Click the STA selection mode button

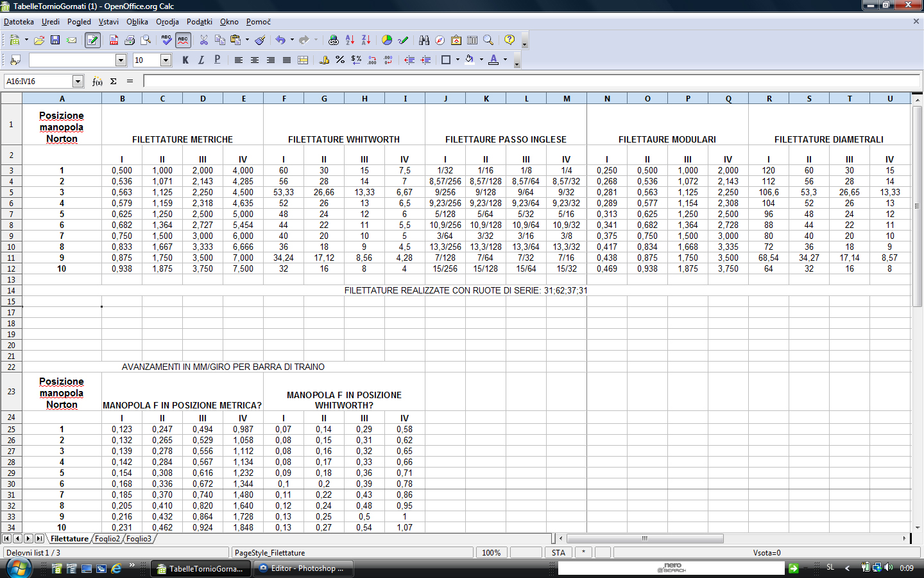pos(558,553)
